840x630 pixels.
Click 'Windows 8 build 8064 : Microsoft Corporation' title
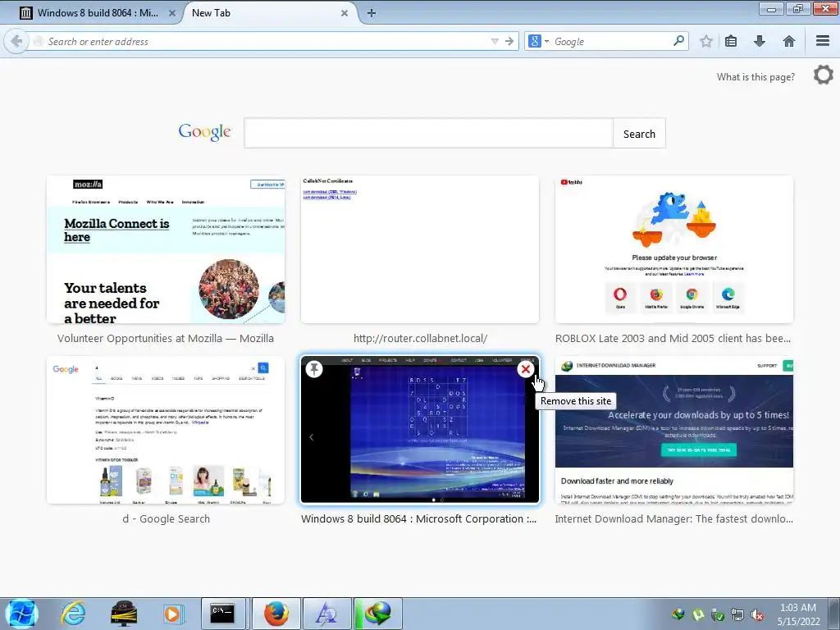click(x=418, y=518)
